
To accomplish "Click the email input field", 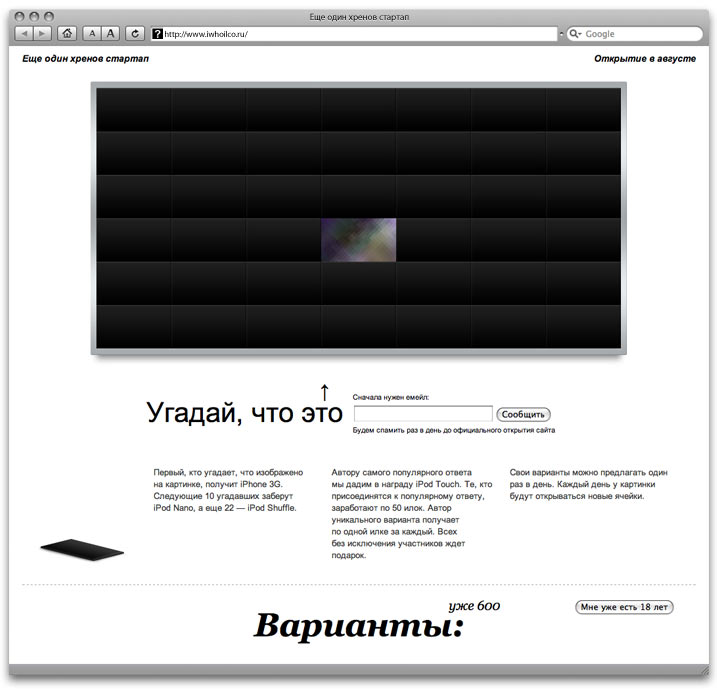I will tap(422, 414).
